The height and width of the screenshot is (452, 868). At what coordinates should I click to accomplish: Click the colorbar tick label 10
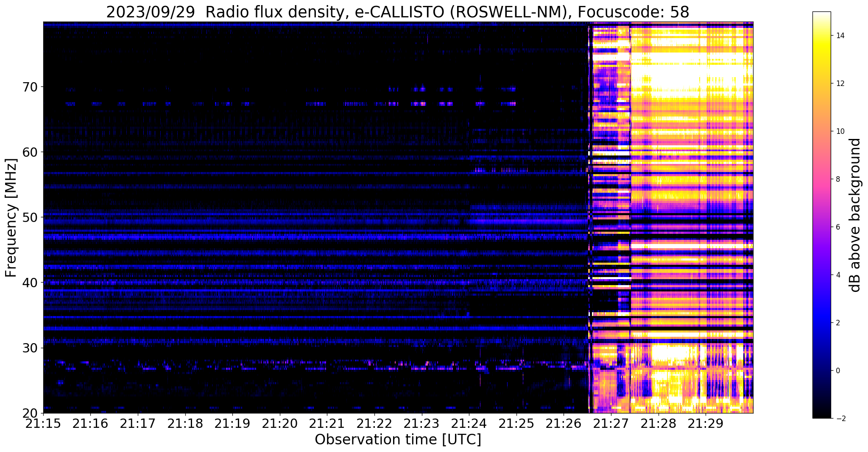(x=840, y=131)
